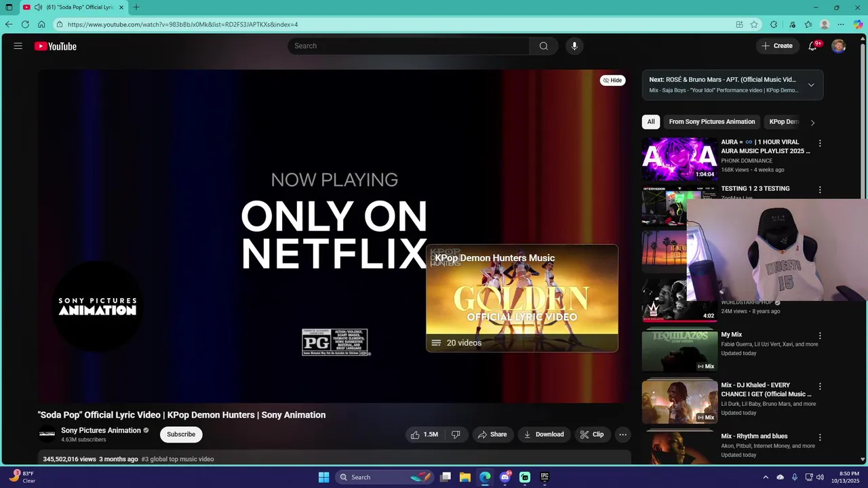
Task: Mute the Soda Pop tab audio
Action: tap(38, 7)
